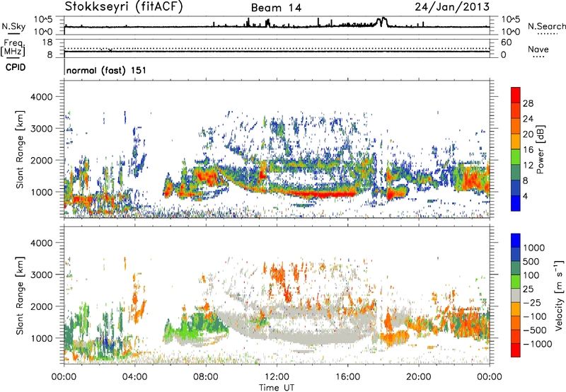Click "Slant Range [km]" label of velocity panel
Screen dimensions: 566x392
tap(20, 296)
